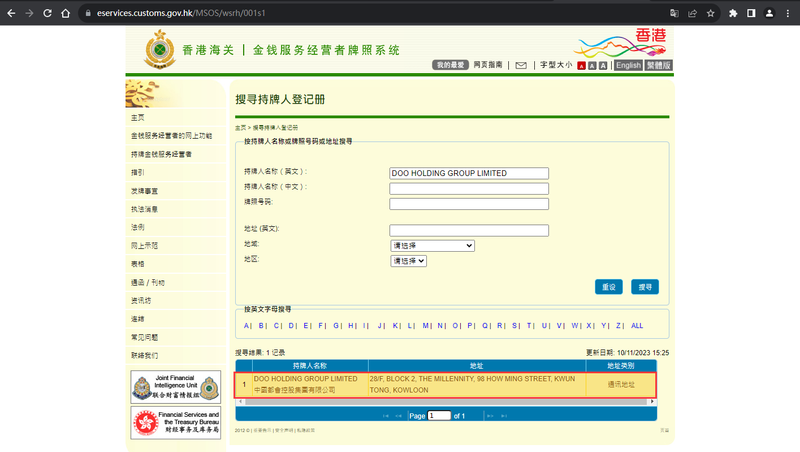This screenshot has width=800, height=452.
Task: Open the 地区 district dropdown
Action: tap(409, 261)
